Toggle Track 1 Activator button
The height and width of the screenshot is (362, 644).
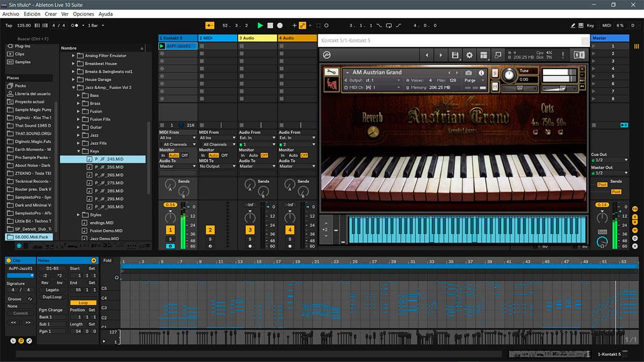(170, 230)
